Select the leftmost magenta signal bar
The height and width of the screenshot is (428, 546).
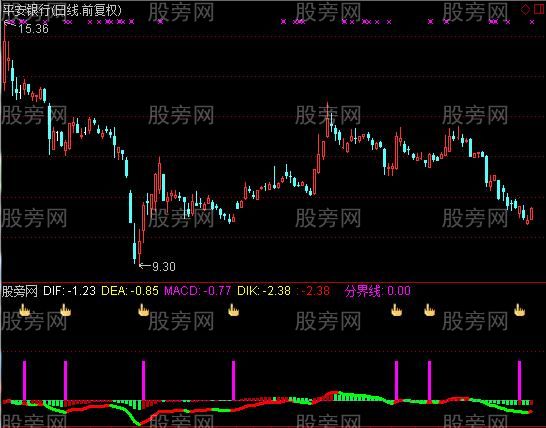click(x=24, y=381)
